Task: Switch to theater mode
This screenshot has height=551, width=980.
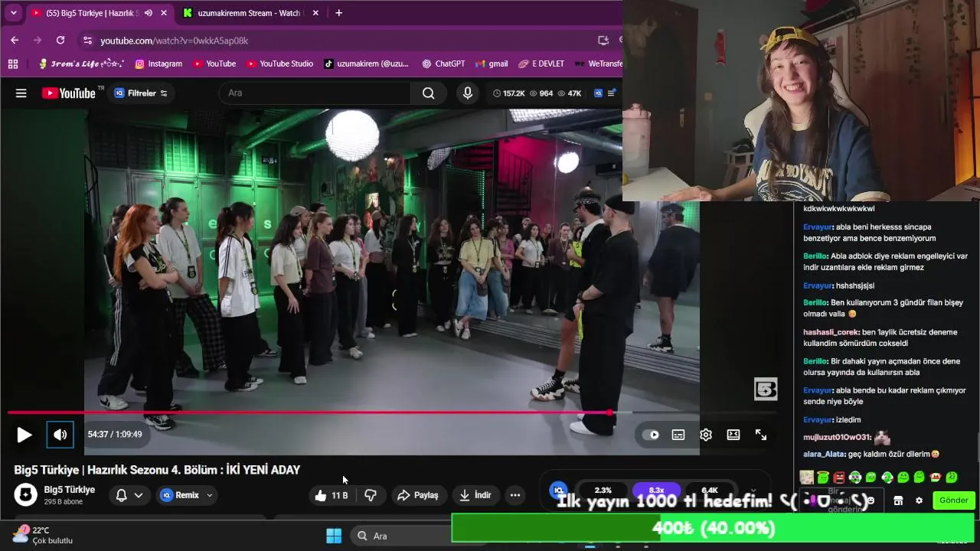Action: coord(733,435)
